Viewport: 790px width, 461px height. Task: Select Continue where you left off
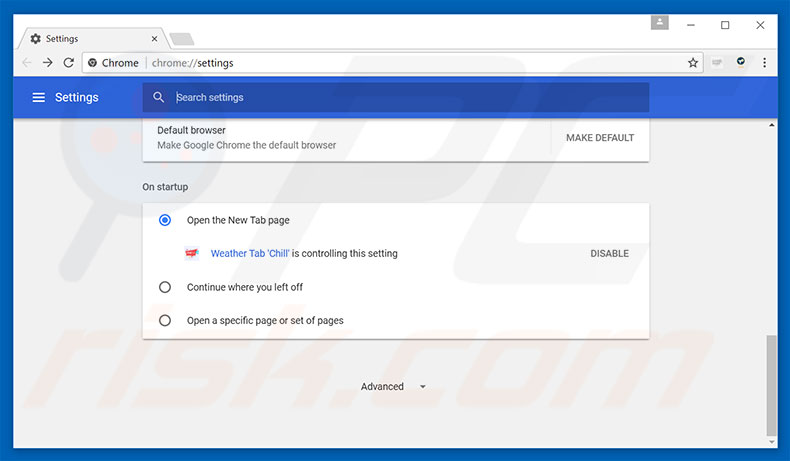(x=165, y=287)
